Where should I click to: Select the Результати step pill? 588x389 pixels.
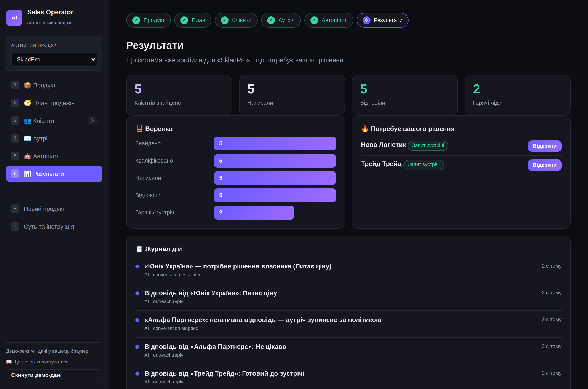(x=382, y=20)
